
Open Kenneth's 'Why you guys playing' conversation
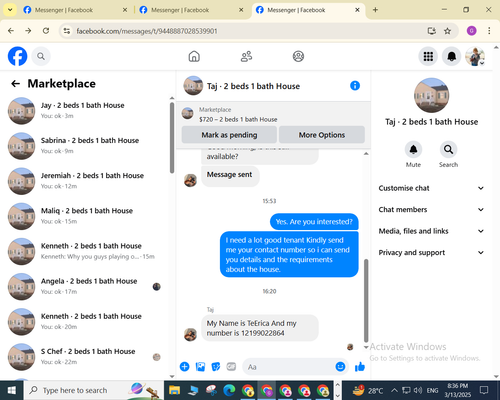click(x=86, y=251)
